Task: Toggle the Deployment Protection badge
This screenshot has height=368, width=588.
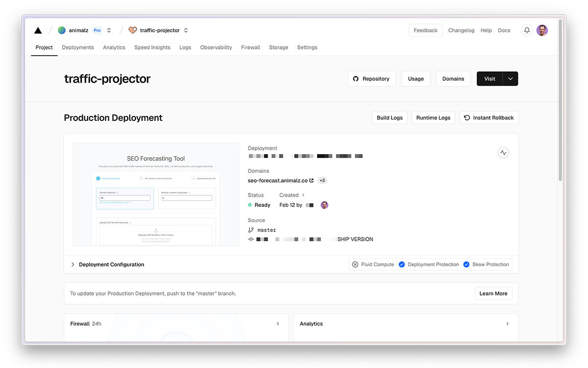Action: coord(429,264)
